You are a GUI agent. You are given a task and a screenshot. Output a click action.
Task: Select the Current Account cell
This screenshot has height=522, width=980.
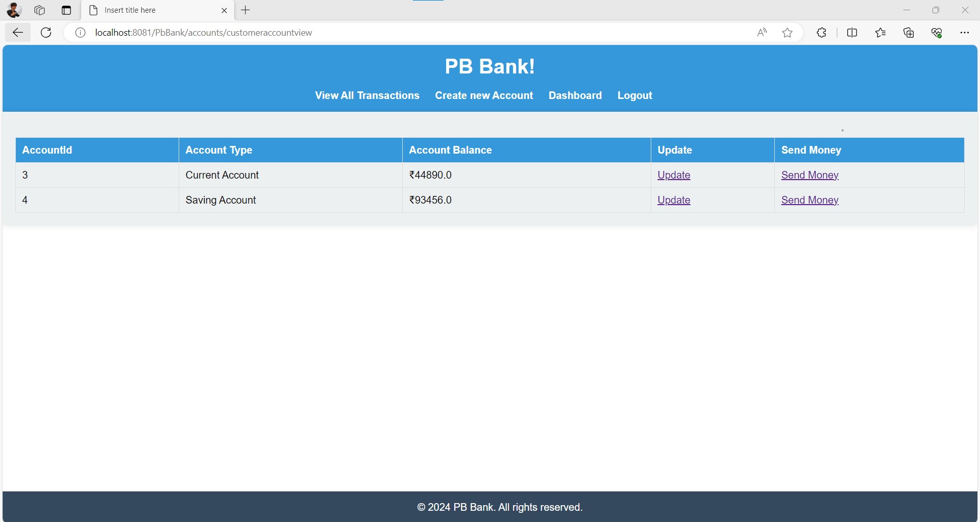(291, 175)
